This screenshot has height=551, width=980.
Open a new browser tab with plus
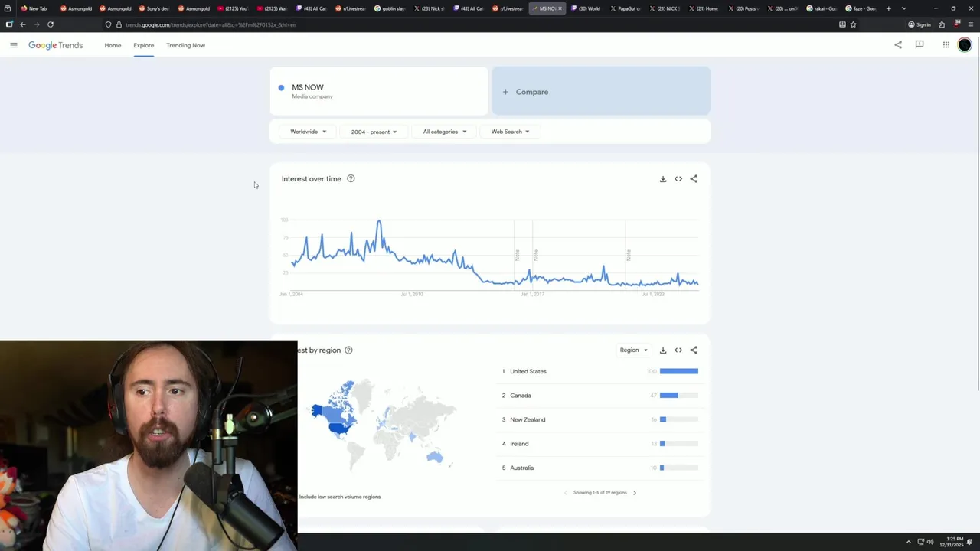(x=888, y=8)
